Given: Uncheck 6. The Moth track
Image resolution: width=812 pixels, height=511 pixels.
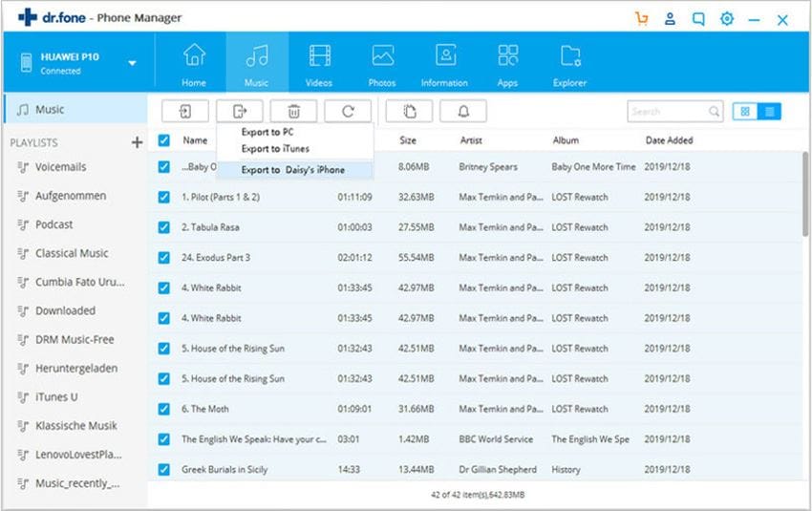Looking at the screenshot, I should [163, 409].
